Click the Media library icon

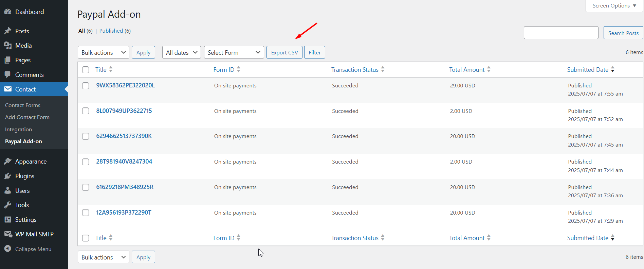pyautogui.click(x=8, y=46)
